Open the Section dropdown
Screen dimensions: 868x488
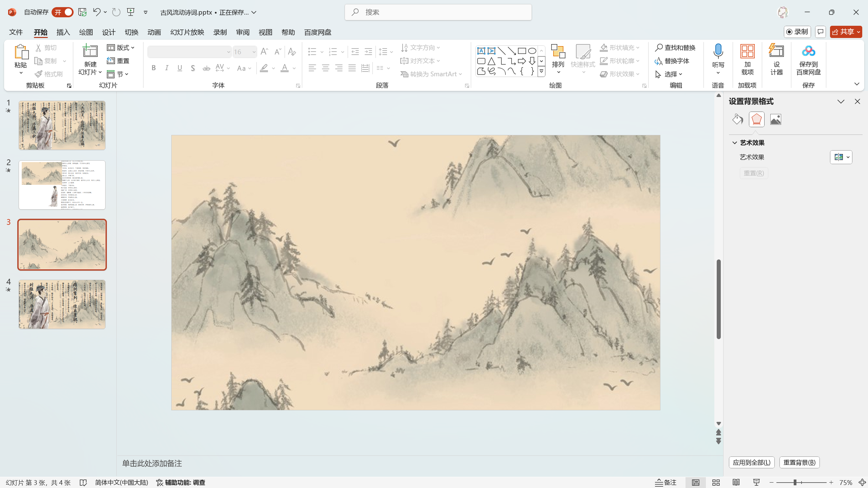click(x=118, y=74)
